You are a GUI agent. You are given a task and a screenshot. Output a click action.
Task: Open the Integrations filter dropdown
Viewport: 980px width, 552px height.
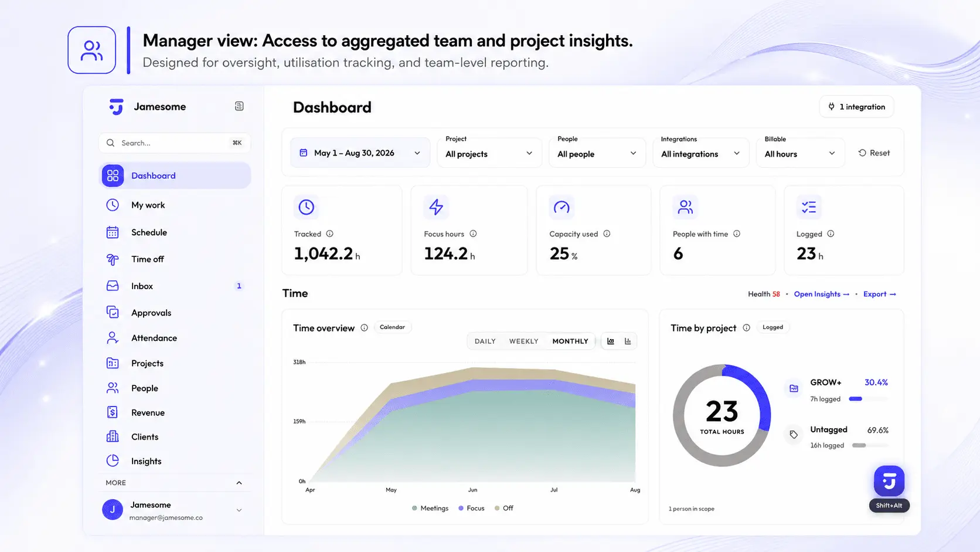[x=700, y=153]
